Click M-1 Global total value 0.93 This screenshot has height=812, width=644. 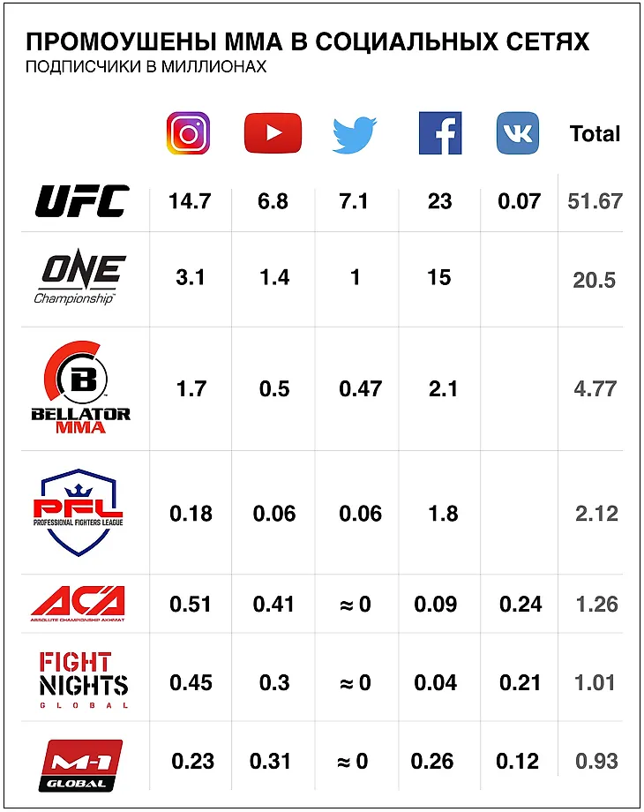click(x=596, y=761)
